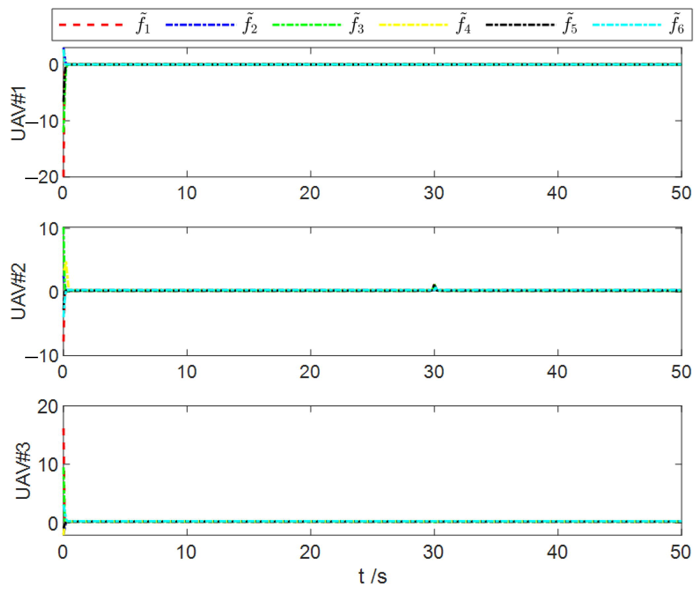Click the 't /s' x-axis label
The width and height of the screenshot is (700, 592).
click(x=372, y=576)
